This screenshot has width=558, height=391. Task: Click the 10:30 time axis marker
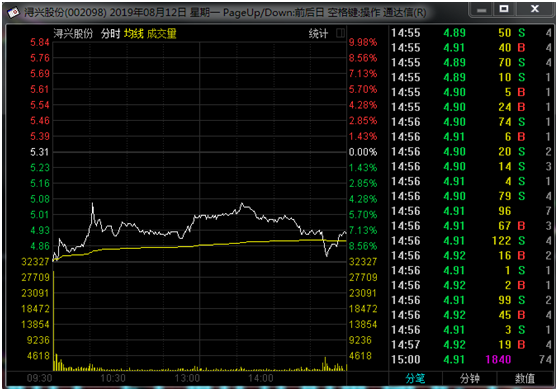[113, 378]
